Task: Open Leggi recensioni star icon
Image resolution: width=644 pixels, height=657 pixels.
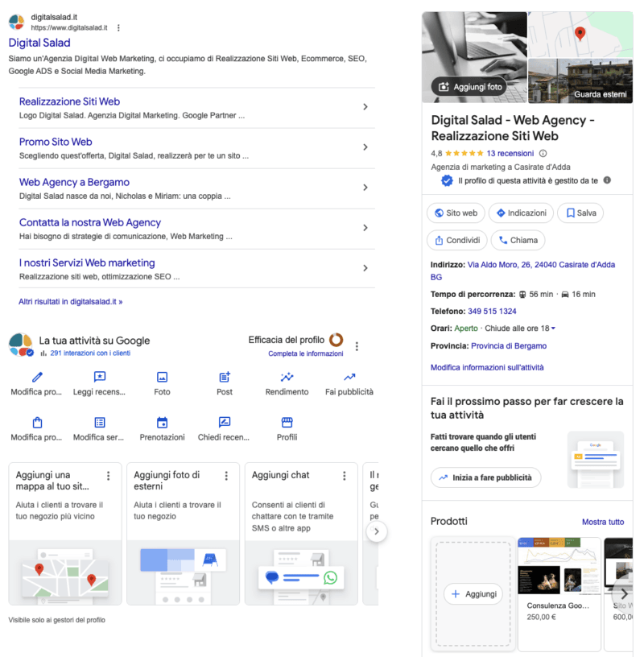Action: click(99, 377)
